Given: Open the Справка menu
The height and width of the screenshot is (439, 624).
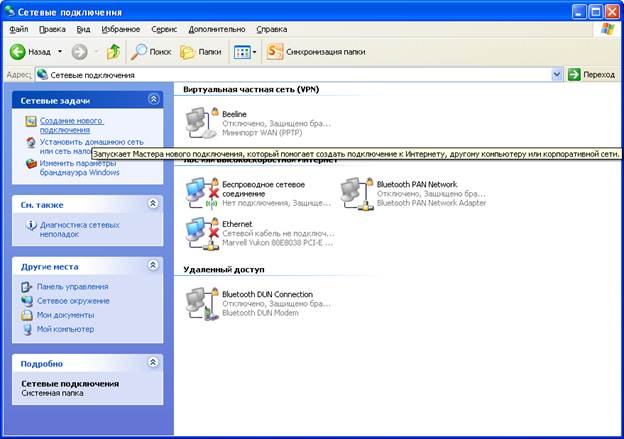Looking at the screenshot, I should coord(271,29).
